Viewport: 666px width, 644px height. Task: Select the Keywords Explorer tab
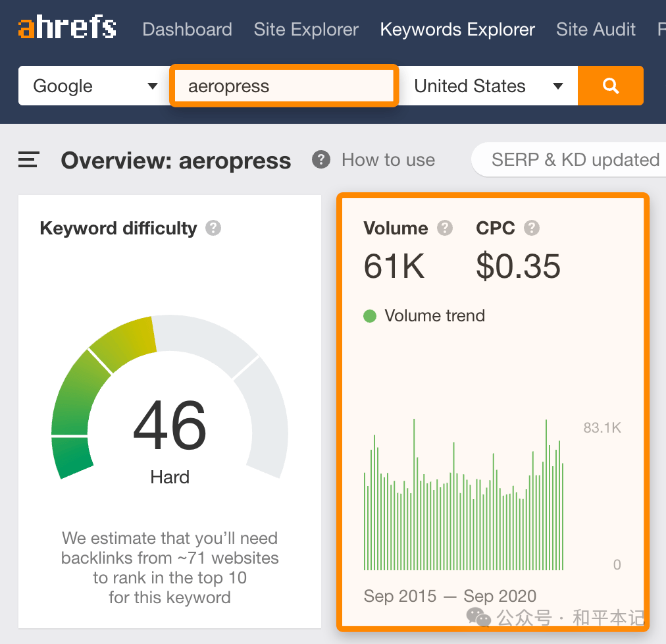click(457, 30)
